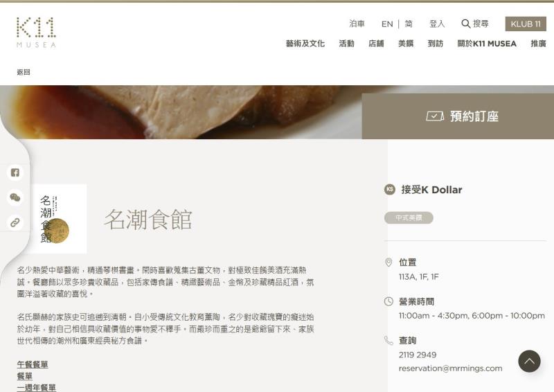Go back using the 返回 link
Image resolution: width=554 pixels, height=392 pixels.
point(24,72)
